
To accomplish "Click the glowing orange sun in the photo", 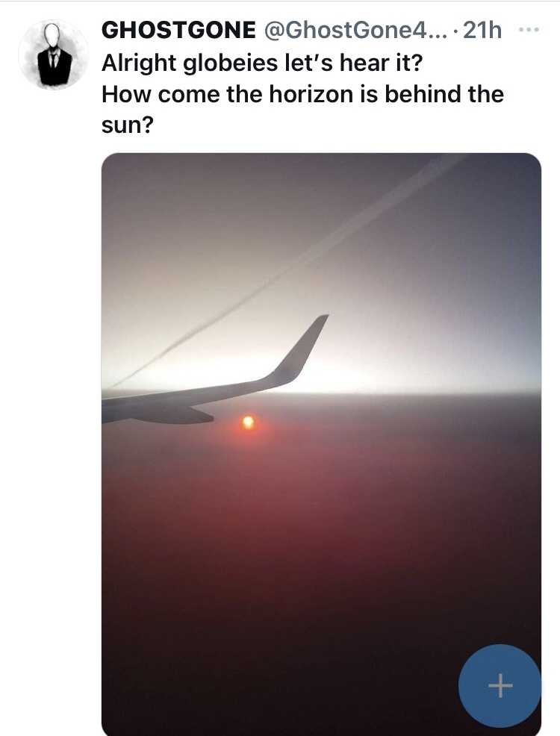I will (x=249, y=422).
